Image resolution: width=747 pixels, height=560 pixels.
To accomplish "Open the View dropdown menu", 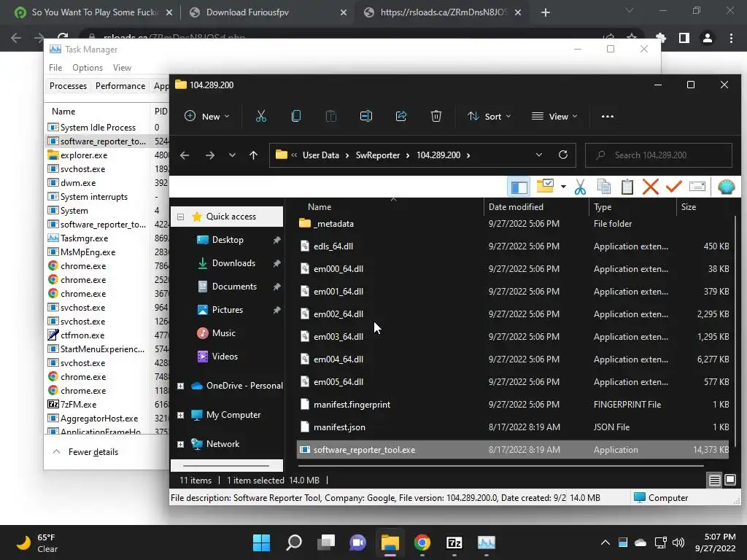I will (554, 116).
